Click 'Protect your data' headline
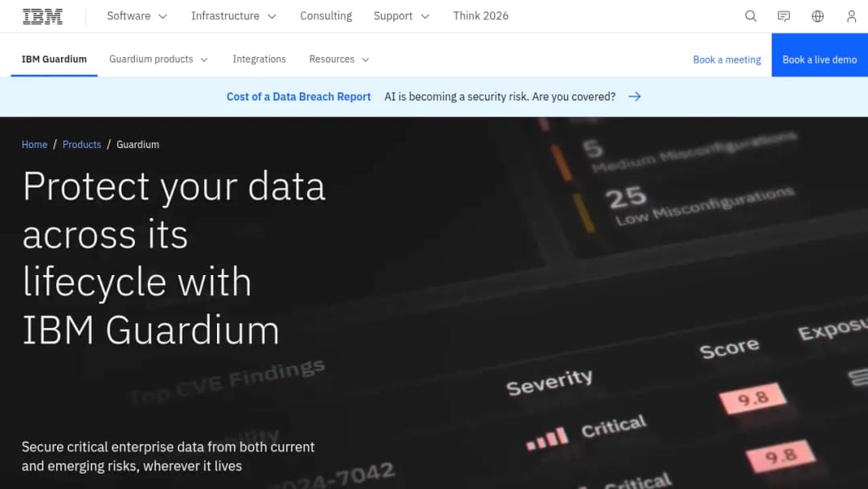 (x=174, y=257)
